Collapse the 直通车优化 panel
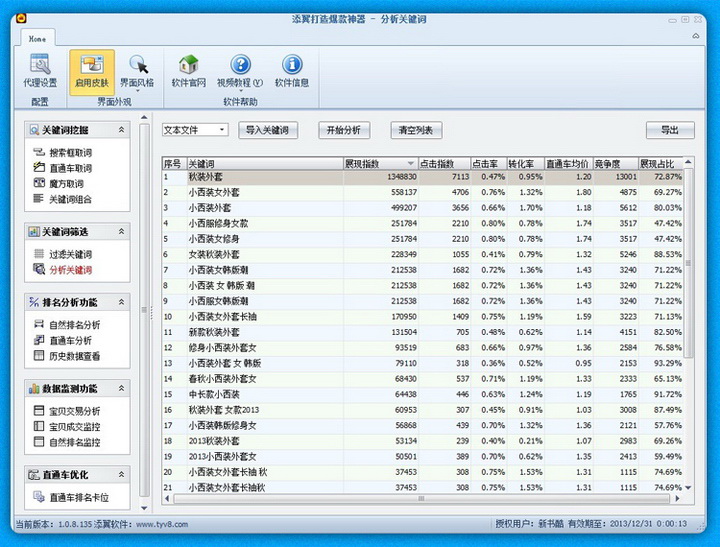Image resolution: width=720 pixels, height=547 pixels. point(121,474)
